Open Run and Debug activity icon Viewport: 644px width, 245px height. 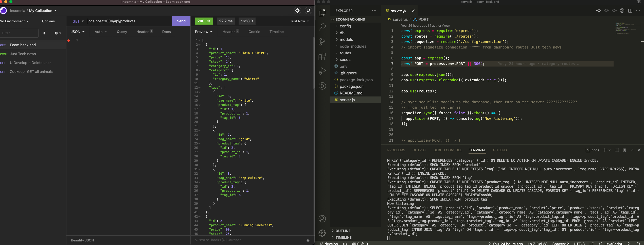coord(322,71)
